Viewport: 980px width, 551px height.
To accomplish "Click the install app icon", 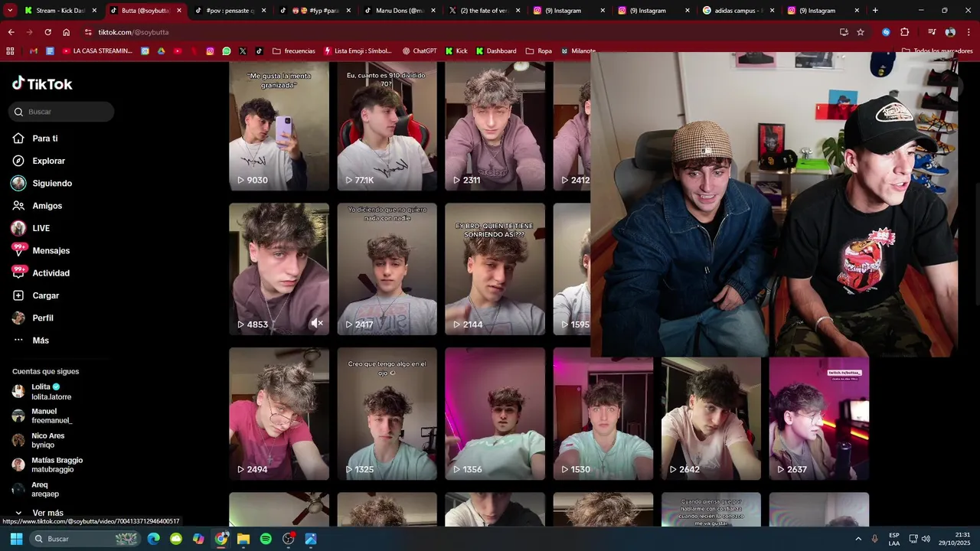I will (x=844, y=32).
